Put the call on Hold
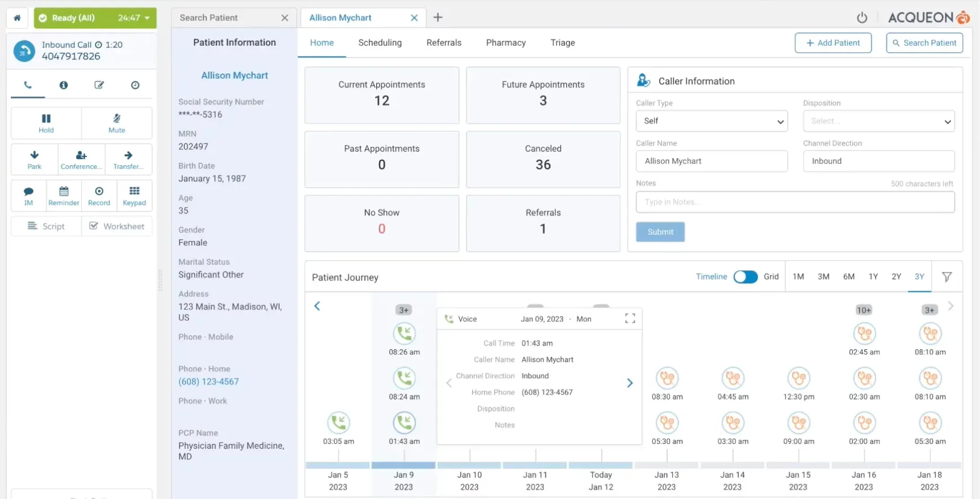This screenshot has height=499, width=980. point(46,122)
